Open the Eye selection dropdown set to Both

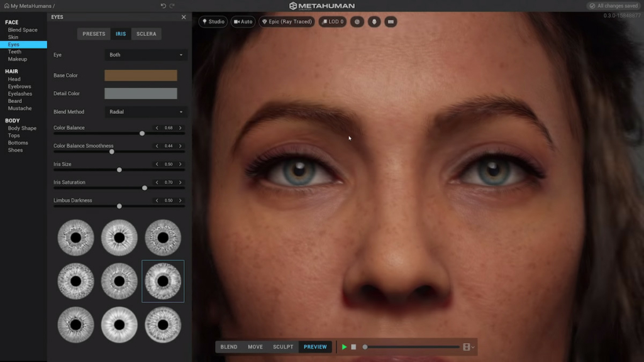pyautogui.click(x=145, y=55)
